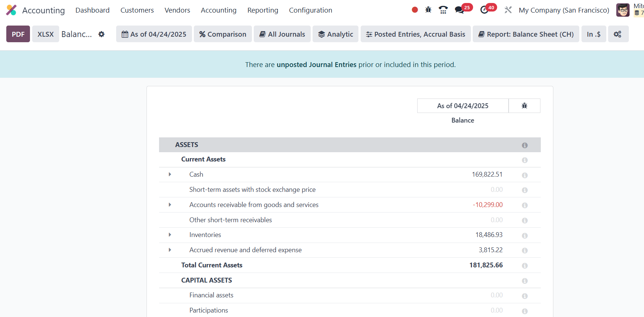Screen dimensions: 644x317
Task: Click the gear icon beside Balance title
Action: point(101,34)
